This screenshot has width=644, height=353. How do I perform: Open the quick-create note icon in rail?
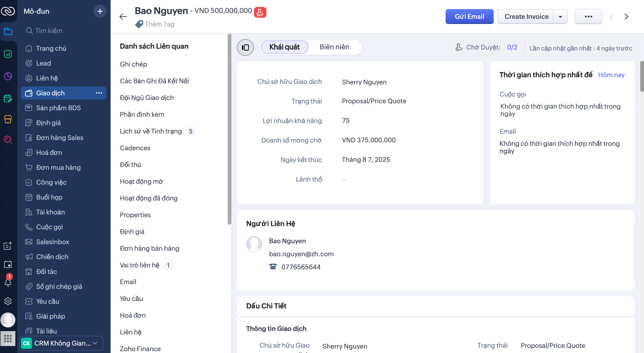[8, 246]
